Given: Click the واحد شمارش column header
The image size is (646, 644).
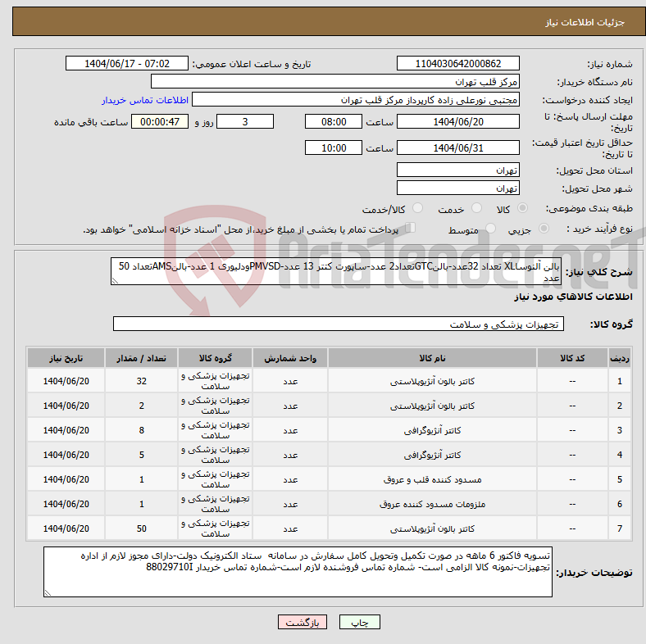Looking at the screenshot, I should click(x=290, y=358).
